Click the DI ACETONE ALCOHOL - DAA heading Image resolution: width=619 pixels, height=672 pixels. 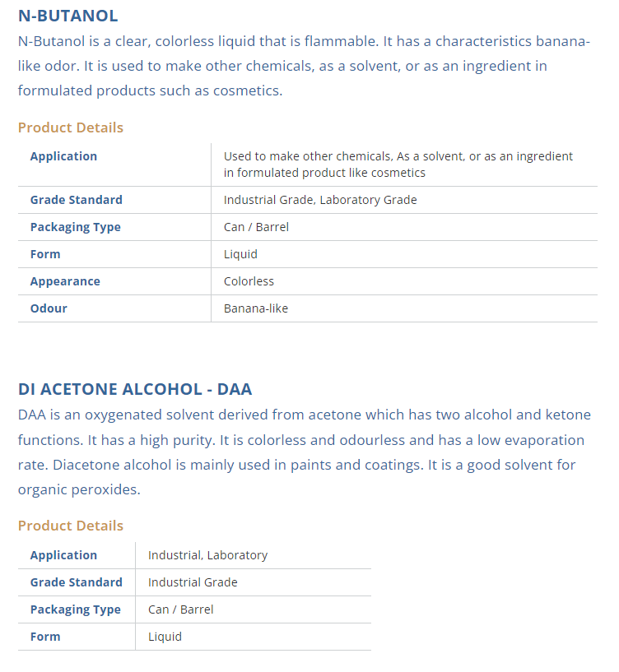click(x=135, y=389)
